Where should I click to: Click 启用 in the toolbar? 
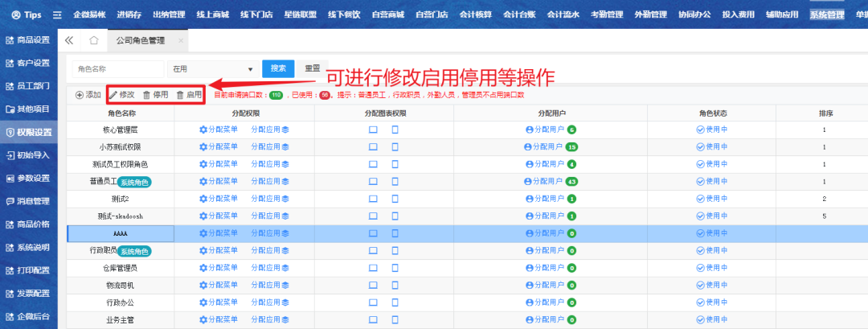point(189,95)
